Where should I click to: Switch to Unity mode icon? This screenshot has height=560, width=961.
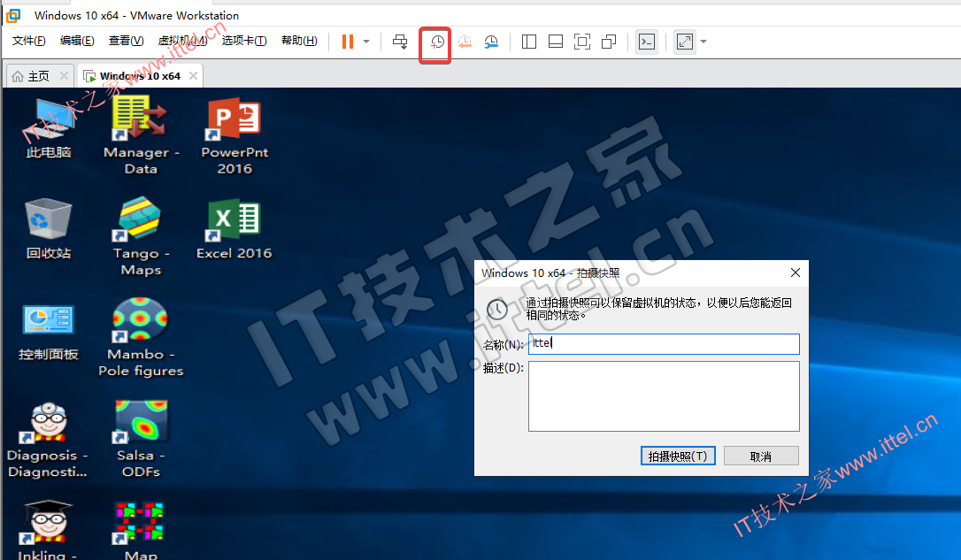(x=609, y=42)
